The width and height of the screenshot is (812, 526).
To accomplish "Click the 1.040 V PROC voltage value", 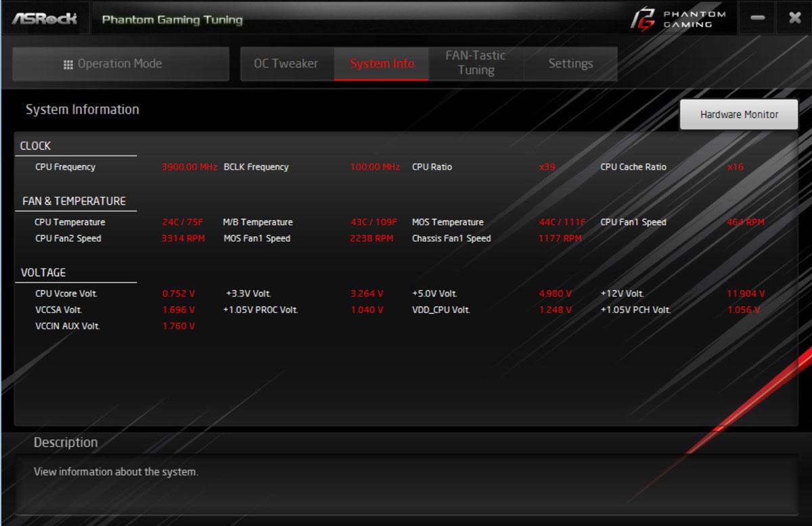I will 367,310.
